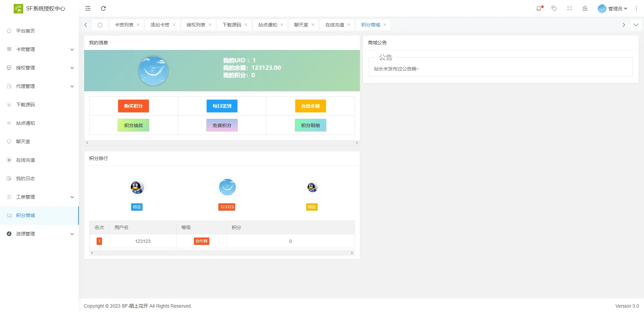Screen dimensions: 644x313
Task: Click the refresh page icon
Action: pyautogui.click(x=103, y=8)
